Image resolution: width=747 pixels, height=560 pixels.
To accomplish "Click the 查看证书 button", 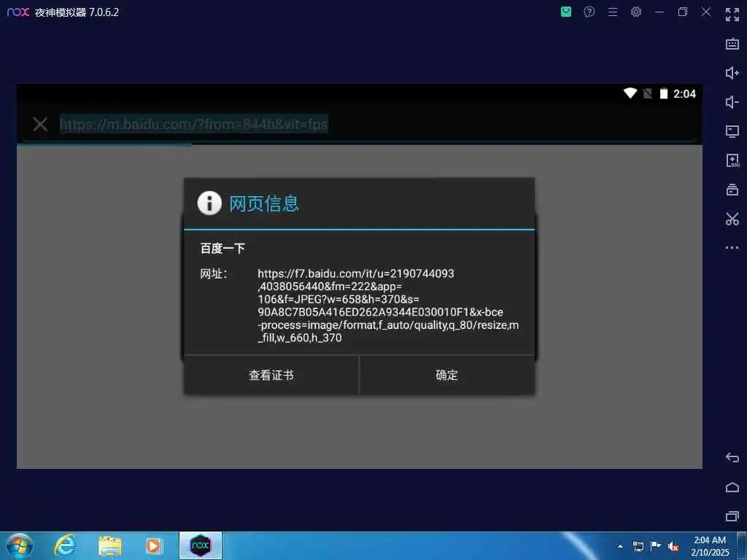I will coord(271,376).
